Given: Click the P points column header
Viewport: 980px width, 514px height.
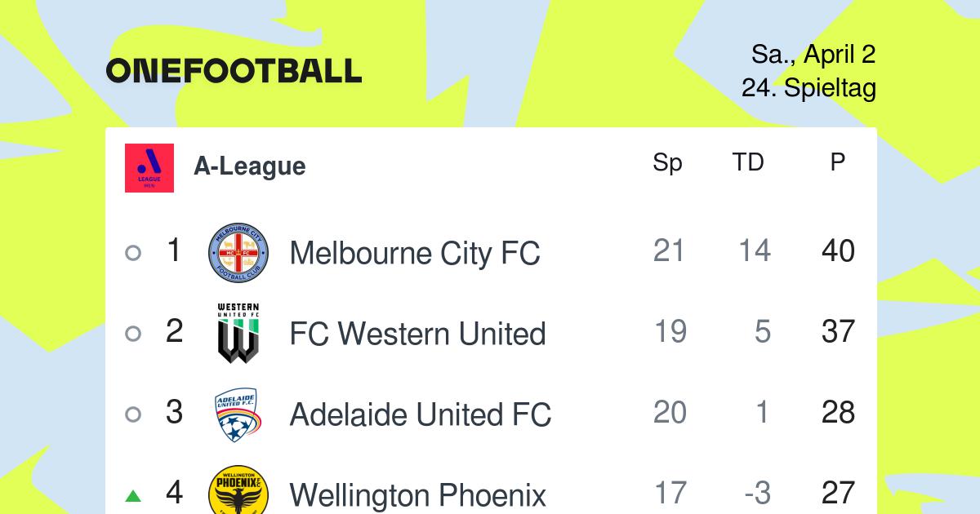Looking at the screenshot, I should [837, 162].
